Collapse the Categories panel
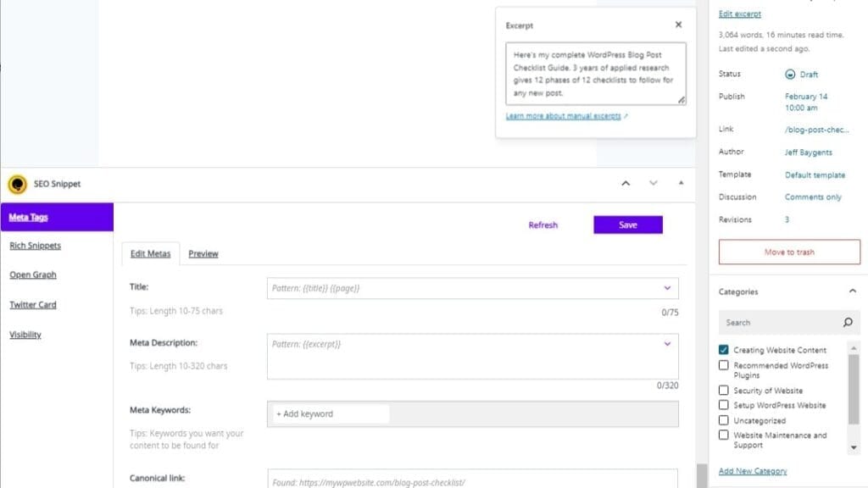868x488 pixels. (853, 291)
